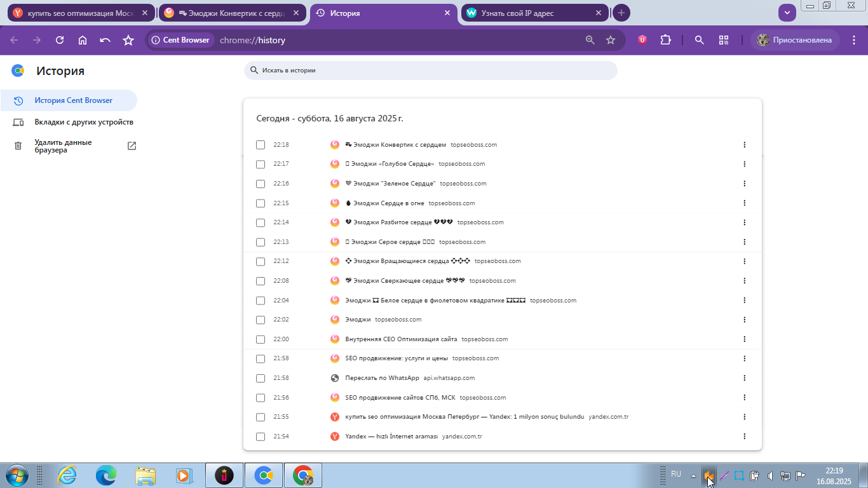Open more actions for Сердце в огне entry
Image resolution: width=868 pixels, height=488 pixels.
pos(744,203)
